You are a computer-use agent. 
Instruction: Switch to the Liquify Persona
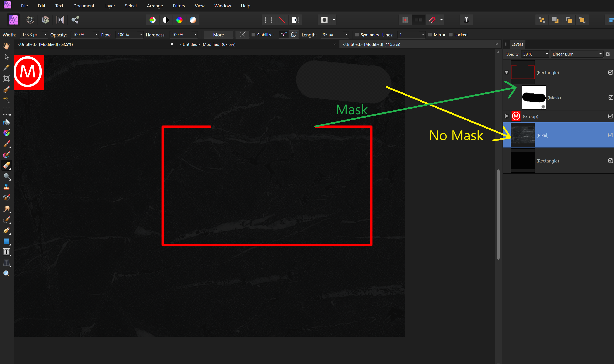(x=30, y=20)
